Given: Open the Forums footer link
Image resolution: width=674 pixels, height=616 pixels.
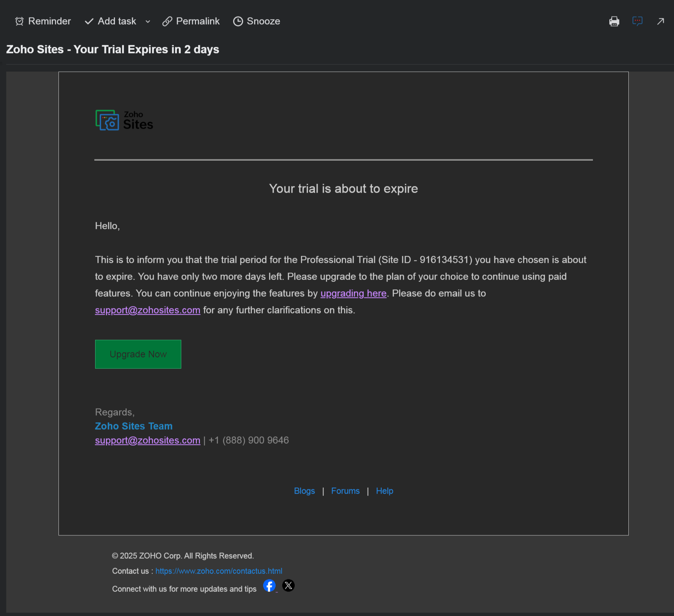Looking at the screenshot, I should pos(345,491).
